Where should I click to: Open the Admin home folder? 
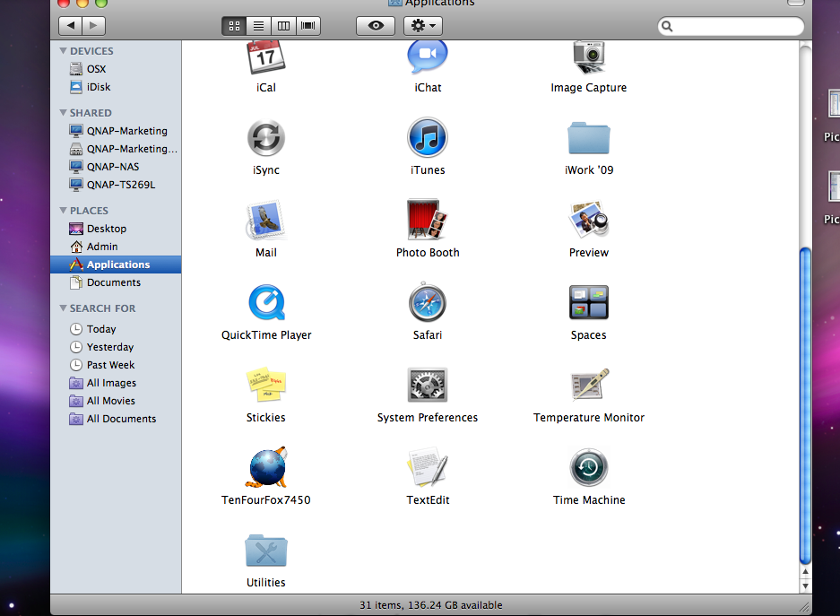[x=116, y=247]
